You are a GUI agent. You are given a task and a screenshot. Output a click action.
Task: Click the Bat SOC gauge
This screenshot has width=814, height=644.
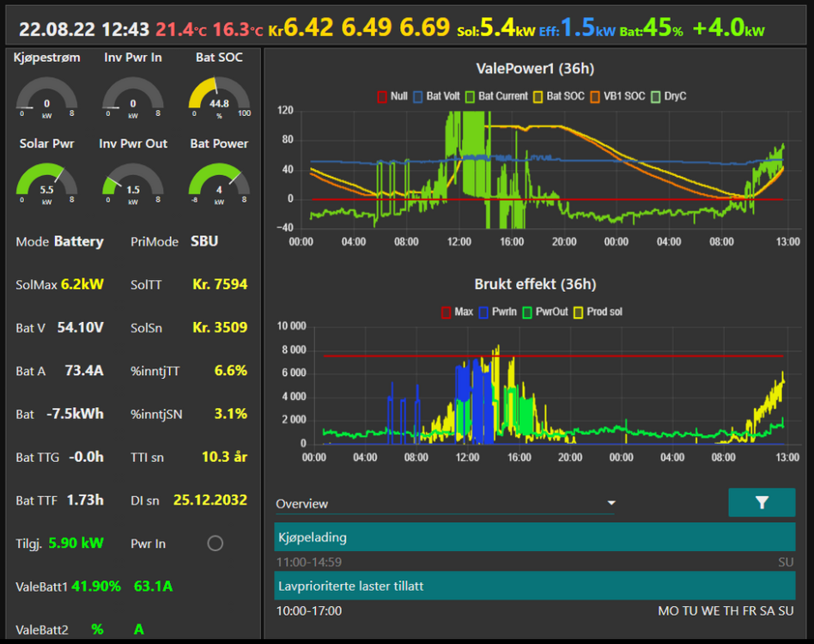(219, 96)
